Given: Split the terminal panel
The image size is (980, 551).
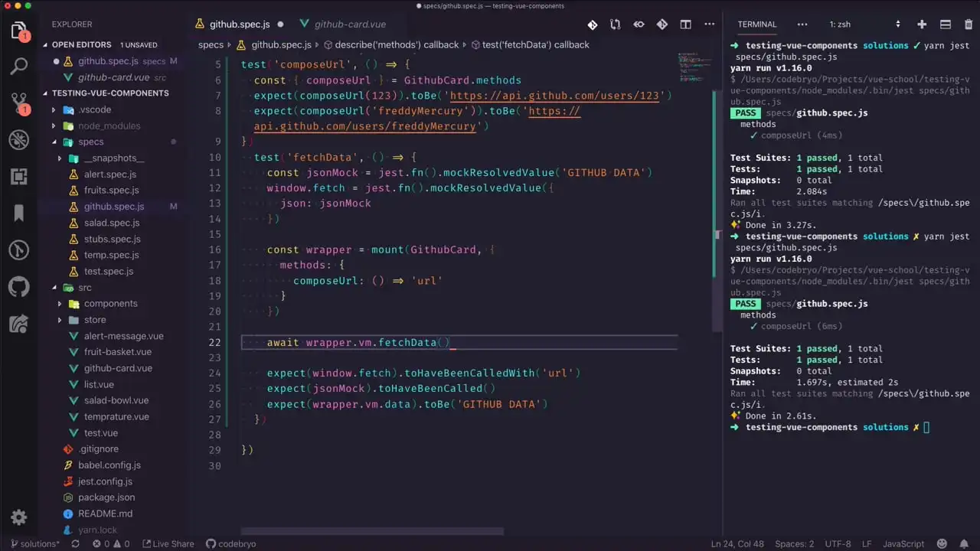Looking at the screenshot, I should point(945,24).
